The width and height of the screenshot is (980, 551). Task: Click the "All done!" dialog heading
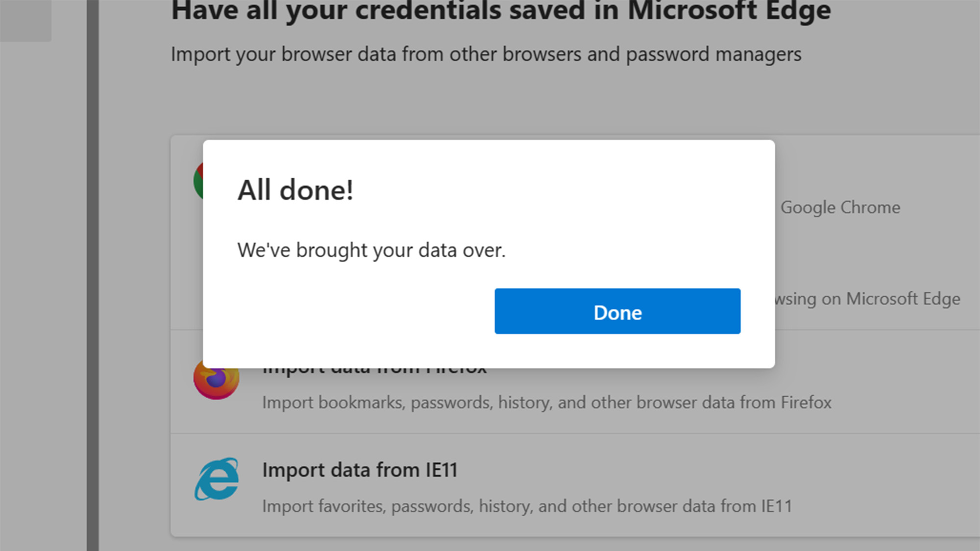(295, 190)
